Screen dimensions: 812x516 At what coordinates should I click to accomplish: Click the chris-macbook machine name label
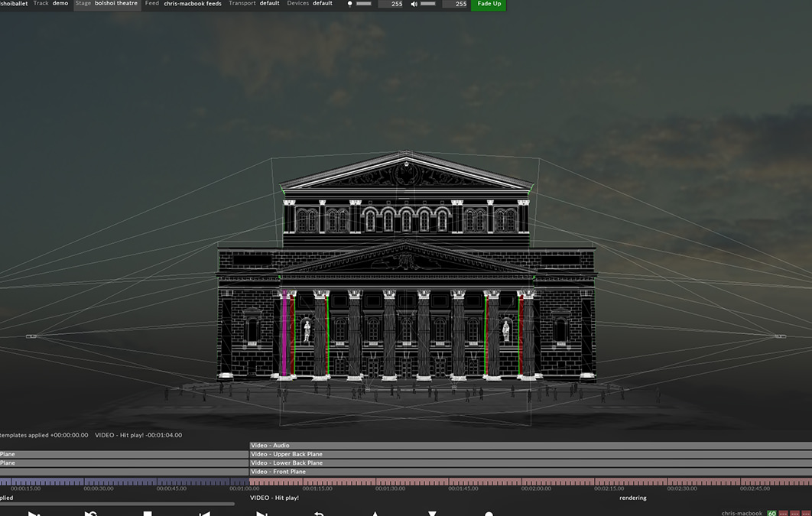tap(742, 514)
